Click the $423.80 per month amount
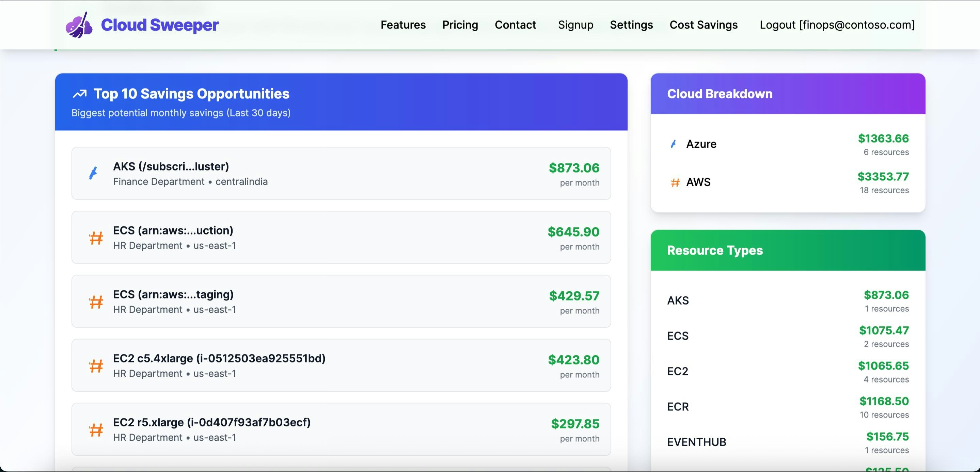This screenshot has width=980, height=472. coord(574,359)
